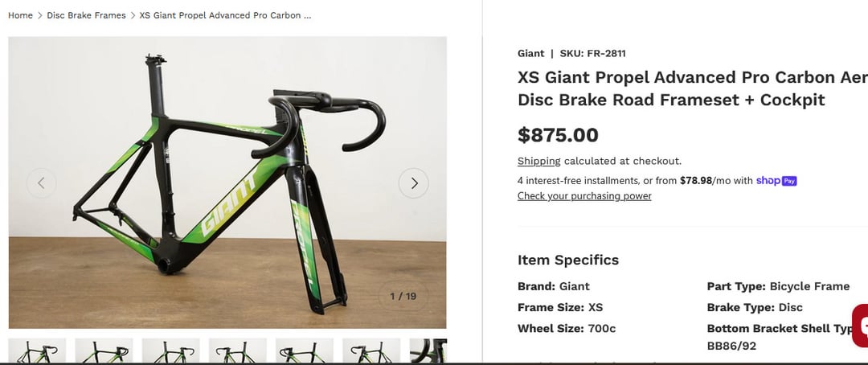868x365 pixels.
Task: Open the Shipping policy link
Action: click(538, 161)
